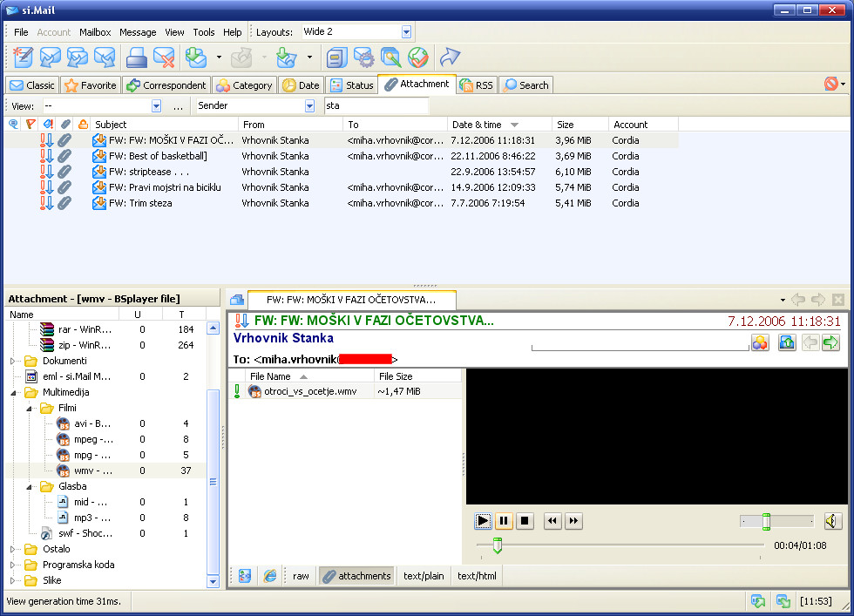Image resolution: width=854 pixels, height=616 pixels.
Task: Click the blue curved arrow toolbar icon
Action: (x=450, y=58)
